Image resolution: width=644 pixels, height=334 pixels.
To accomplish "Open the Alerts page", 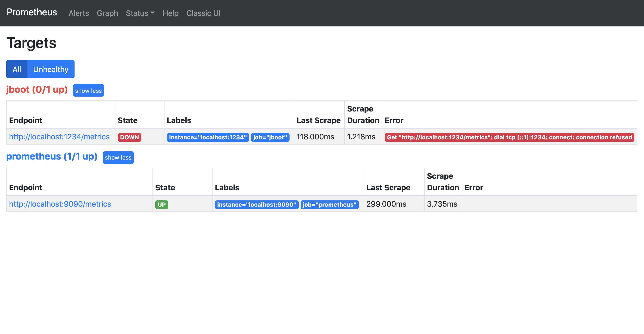I will 79,13.
